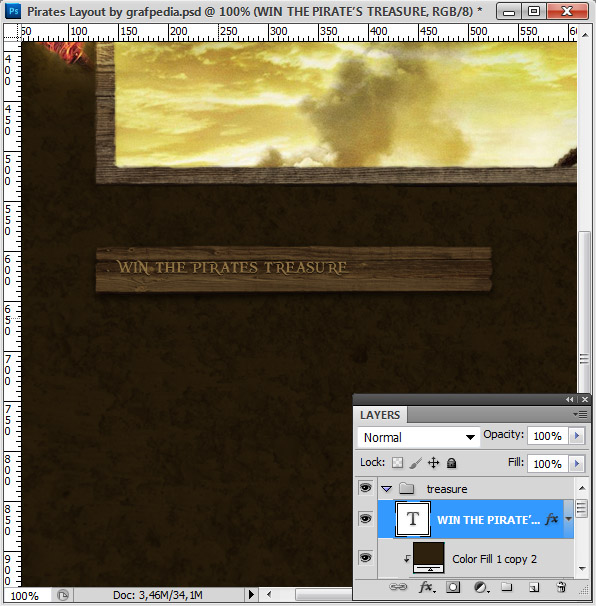Click the Color Fill 1 copy 2 thumbnail
Image resolution: width=596 pixels, height=606 pixels.
click(x=429, y=557)
